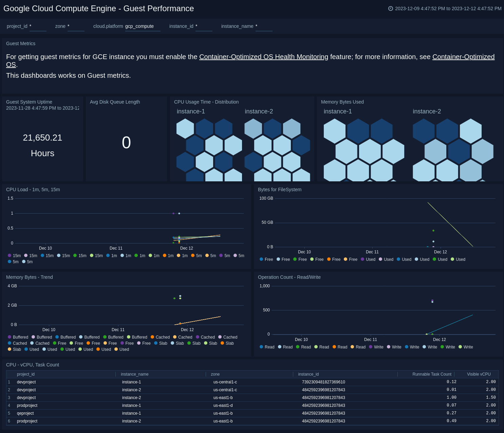Click the 1.50 visible vCPU cell

click(491, 398)
